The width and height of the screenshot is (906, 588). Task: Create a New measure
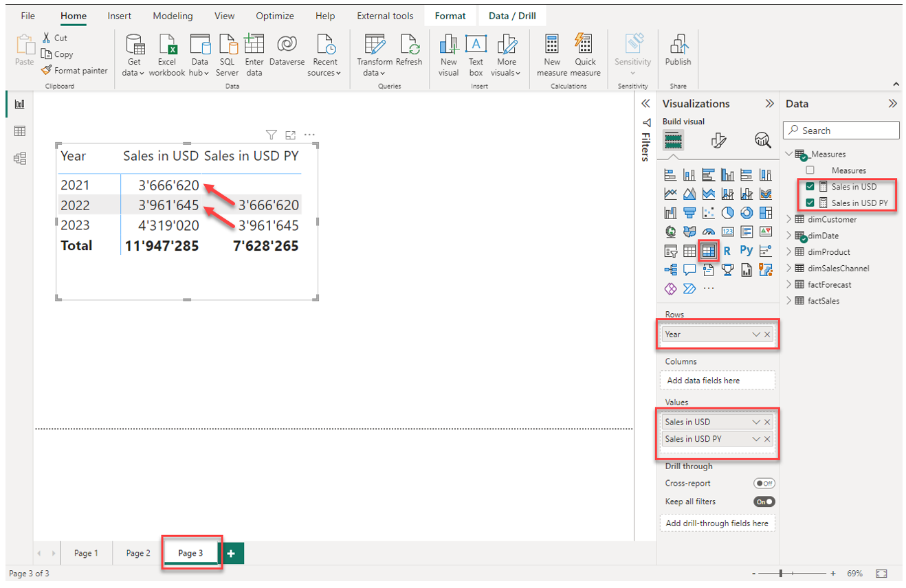tap(552, 54)
